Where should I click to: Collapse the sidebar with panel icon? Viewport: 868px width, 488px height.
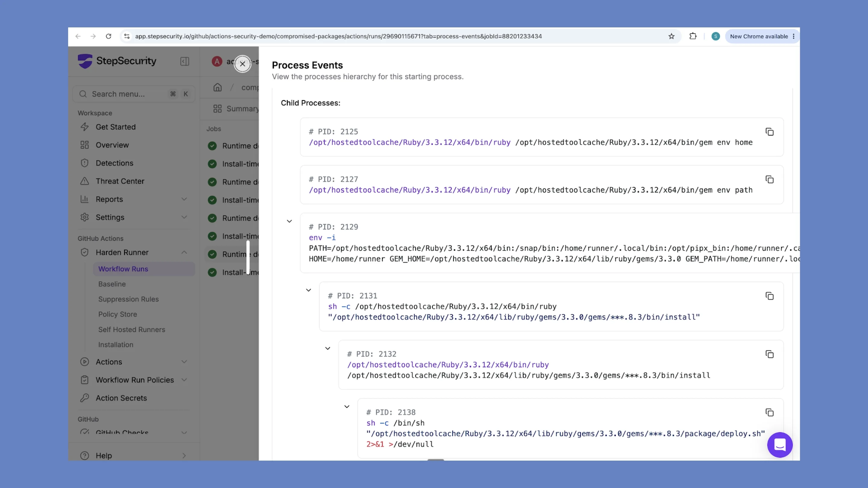[x=185, y=61]
